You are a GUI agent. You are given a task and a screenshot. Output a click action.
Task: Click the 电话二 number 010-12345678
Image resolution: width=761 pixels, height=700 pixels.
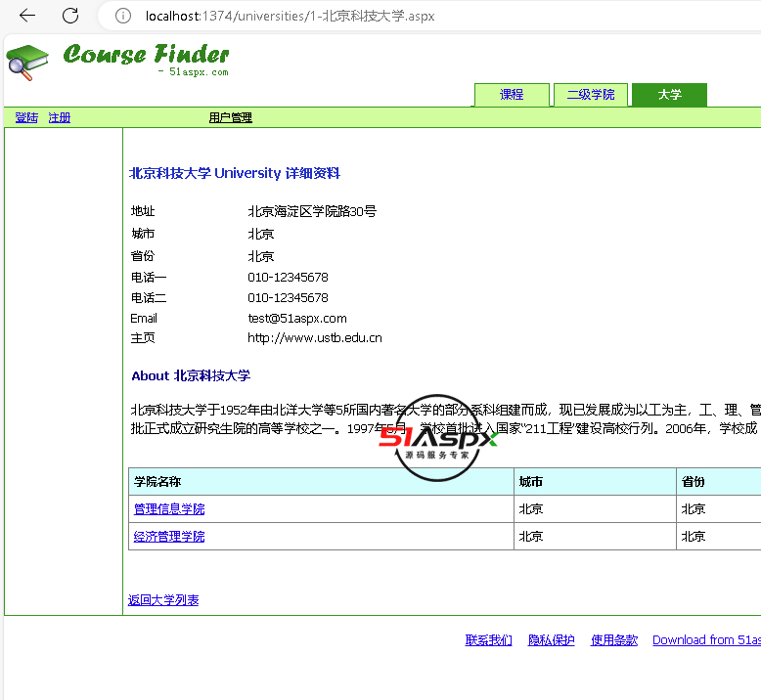tap(288, 297)
